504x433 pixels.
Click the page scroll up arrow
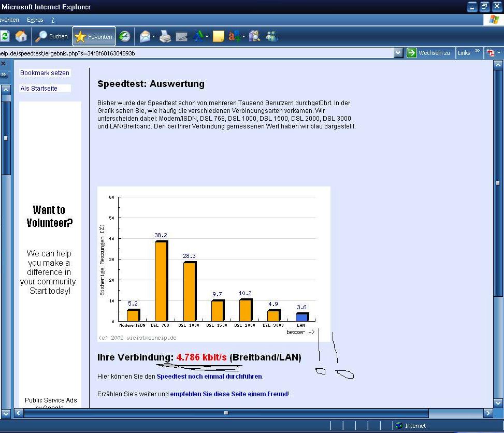[498, 65]
